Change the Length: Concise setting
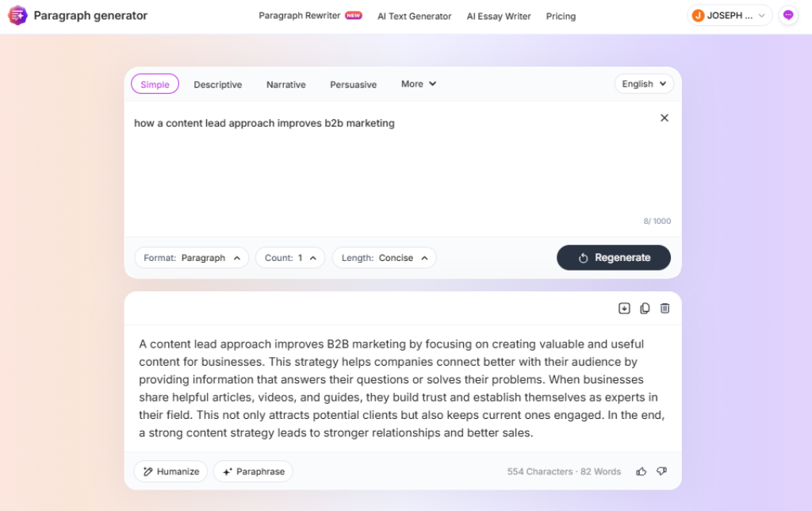The width and height of the screenshot is (812, 511). point(384,258)
